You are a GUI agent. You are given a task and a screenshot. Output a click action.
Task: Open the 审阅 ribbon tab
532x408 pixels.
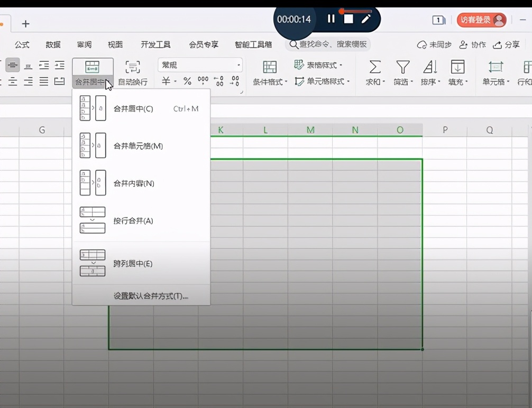(x=84, y=44)
